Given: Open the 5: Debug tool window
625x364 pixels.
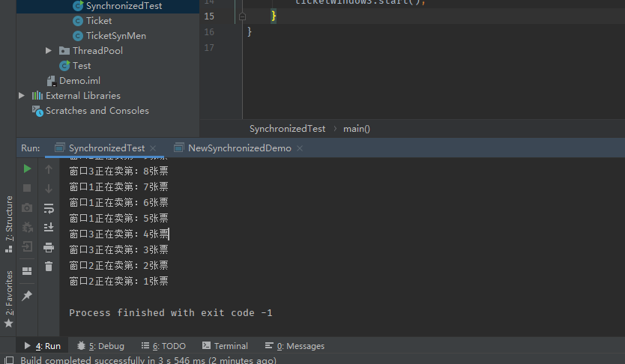Looking at the screenshot, I should tap(101, 346).
